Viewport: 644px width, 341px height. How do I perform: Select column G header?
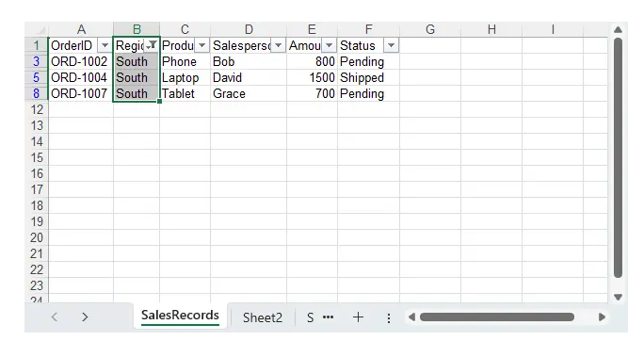pyautogui.click(x=430, y=29)
